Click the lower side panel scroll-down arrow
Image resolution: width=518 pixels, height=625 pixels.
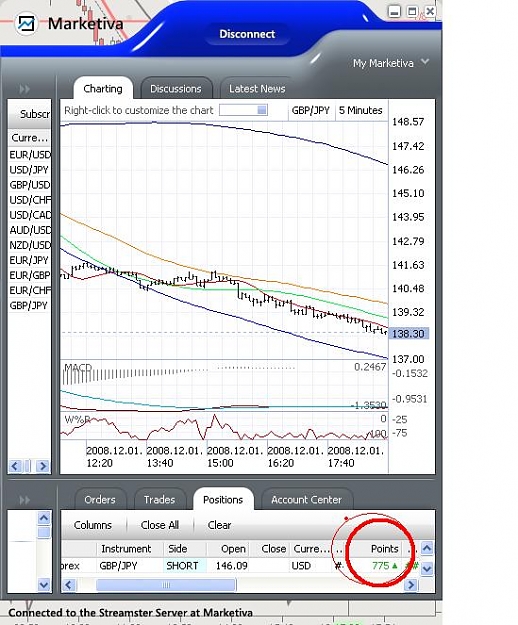click(x=44, y=585)
